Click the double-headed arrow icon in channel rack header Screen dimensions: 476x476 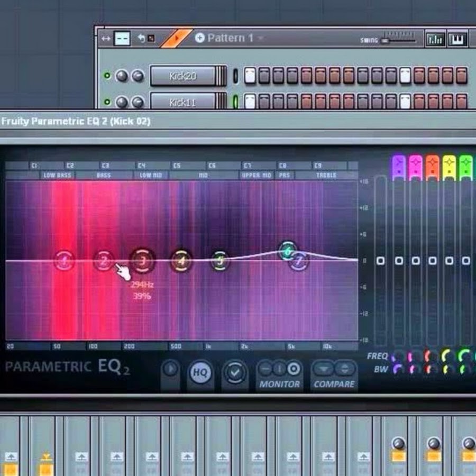coord(106,39)
